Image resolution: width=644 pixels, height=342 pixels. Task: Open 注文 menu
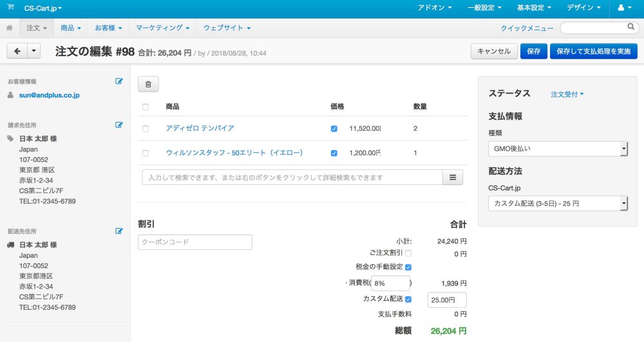pyautogui.click(x=37, y=28)
